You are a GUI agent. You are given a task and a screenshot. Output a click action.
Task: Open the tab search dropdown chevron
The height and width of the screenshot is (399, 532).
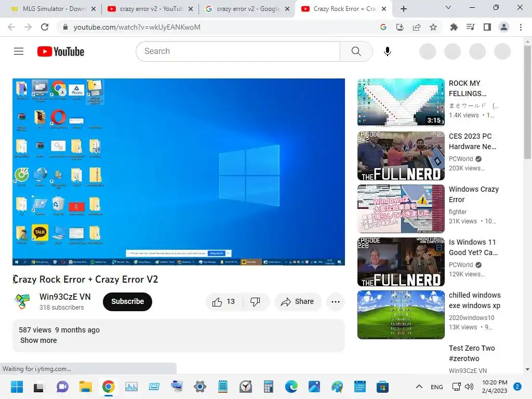[x=448, y=7]
